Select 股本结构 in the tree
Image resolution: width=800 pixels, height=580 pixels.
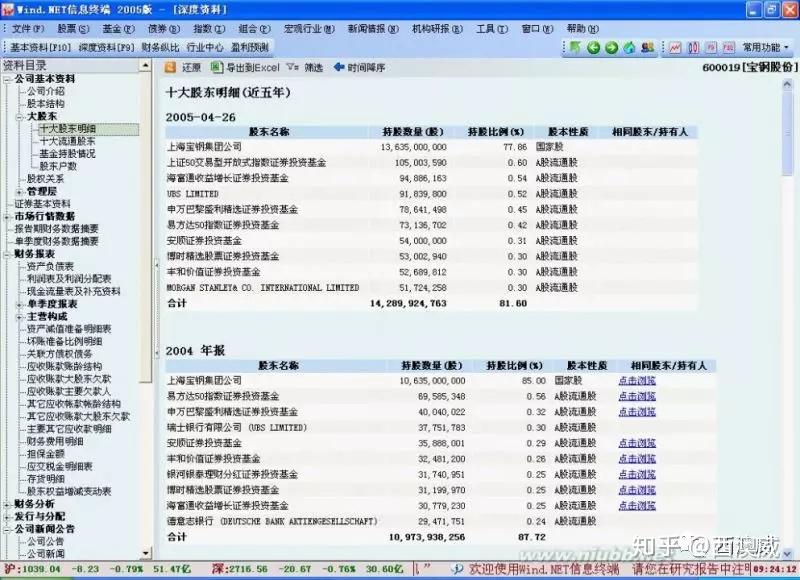(46, 104)
